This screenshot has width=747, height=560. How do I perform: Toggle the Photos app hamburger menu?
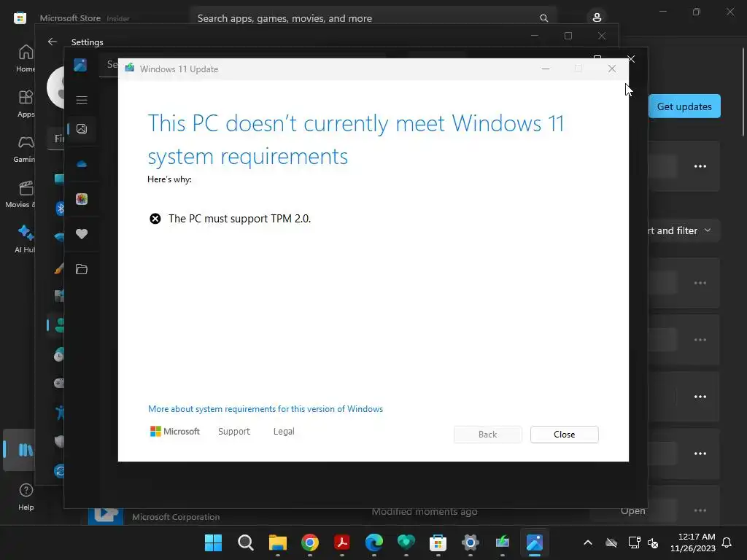pyautogui.click(x=82, y=99)
